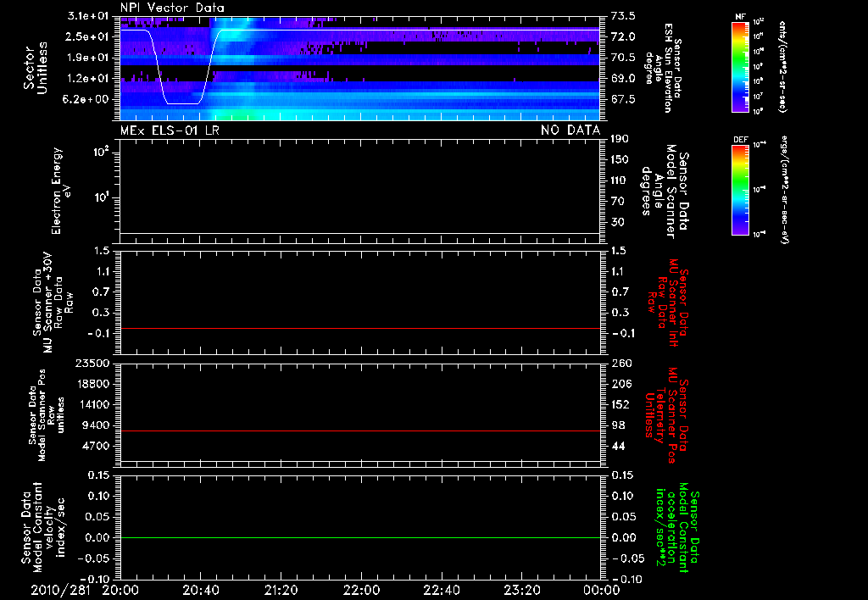This screenshot has height=600, width=868.
Task: Click the 20:40 time axis tick label
Action: click(x=199, y=589)
